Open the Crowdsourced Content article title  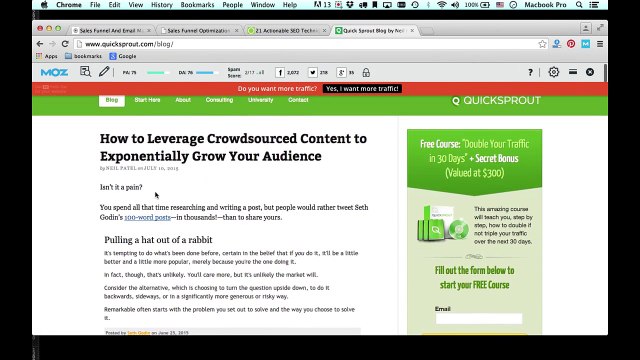(233, 147)
